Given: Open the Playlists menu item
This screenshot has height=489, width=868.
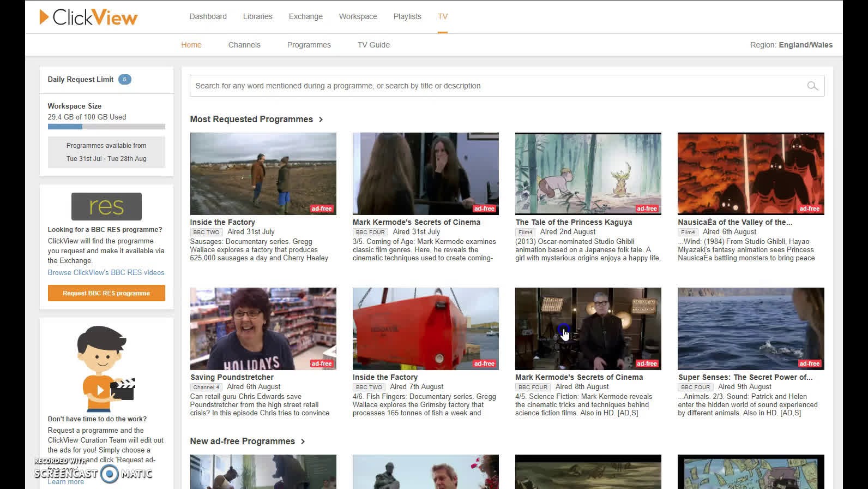Looking at the screenshot, I should 407,16.
